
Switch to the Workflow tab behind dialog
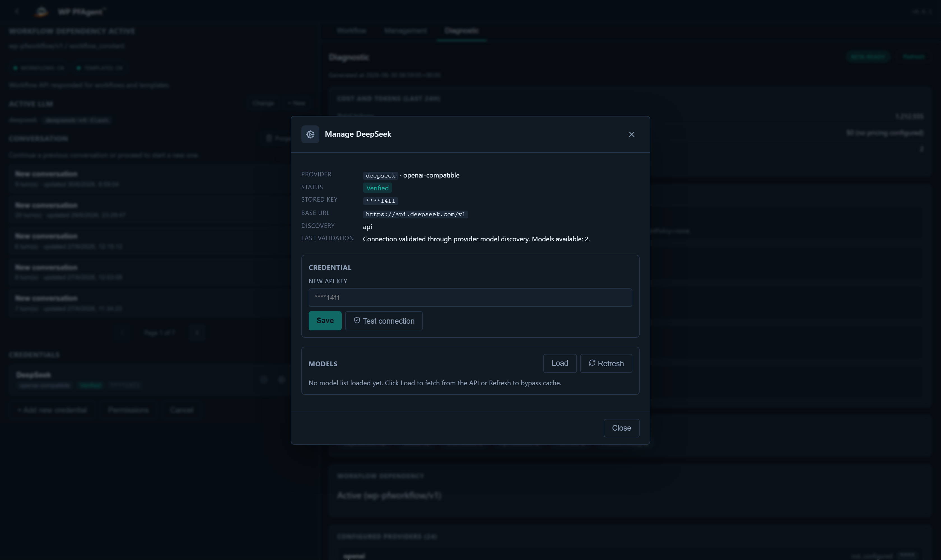pyautogui.click(x=351, y=31)
